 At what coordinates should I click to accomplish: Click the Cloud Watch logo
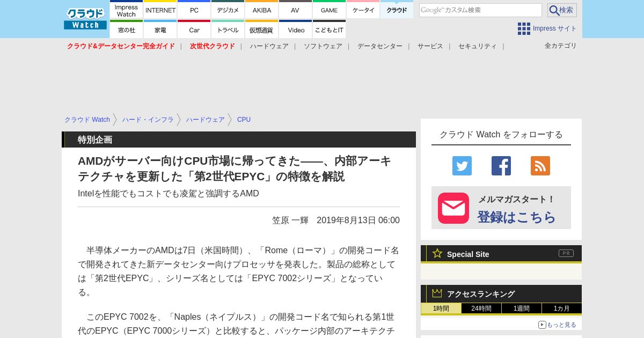[85, 19]
